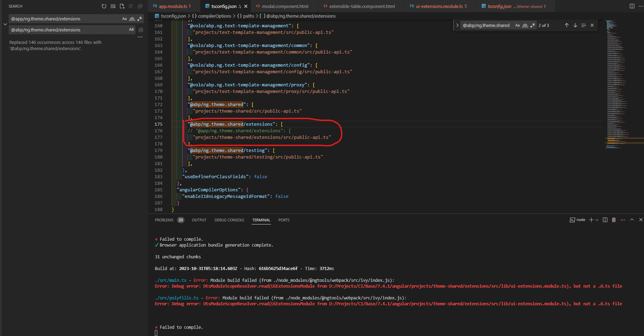Open the Problems panel tab
This screenshot has height=336, width=644.
[x=164, y=220]
